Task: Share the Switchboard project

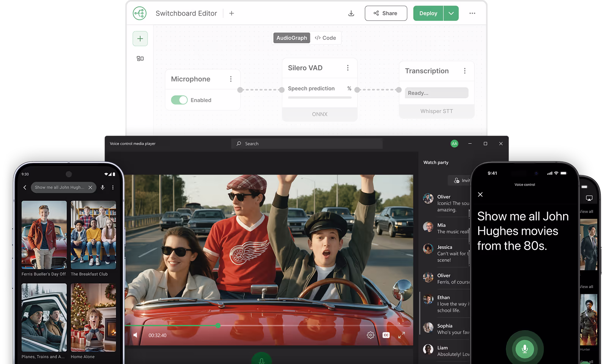Action: click(386, 13)
